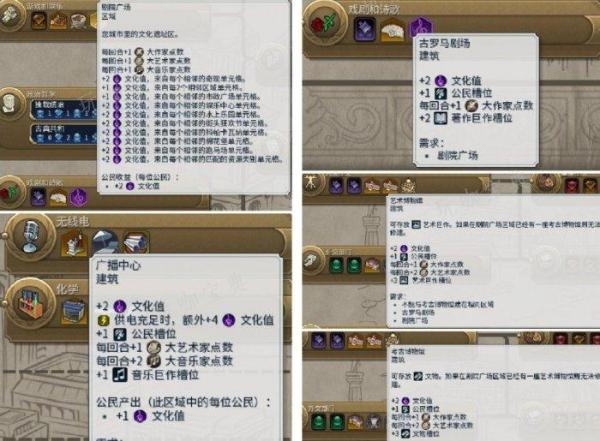Image resolution: width=600 pixels, height=441 pixels.
Task: Select the 化学 chemistry flask tech icon
Action: [x=32, y=304]
